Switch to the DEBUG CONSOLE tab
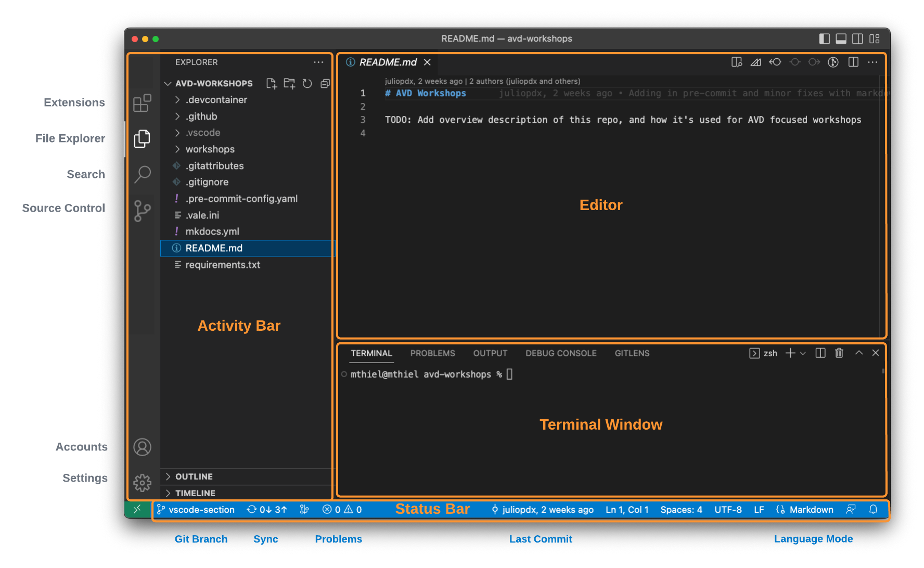 [x=561, y=353]
